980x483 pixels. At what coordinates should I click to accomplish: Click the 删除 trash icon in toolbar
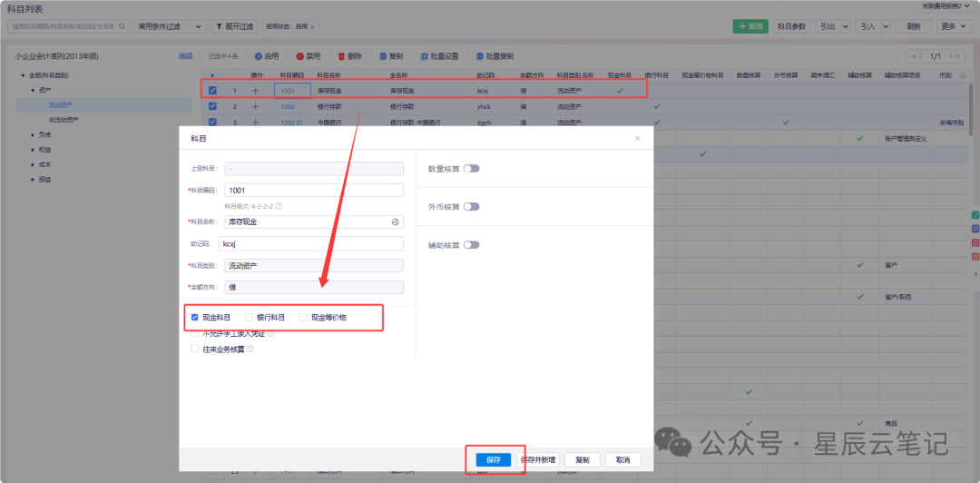coord(342,56)
